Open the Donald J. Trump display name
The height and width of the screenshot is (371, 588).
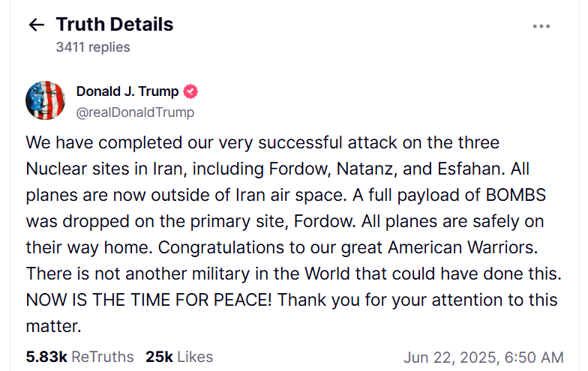coord(127,91)
